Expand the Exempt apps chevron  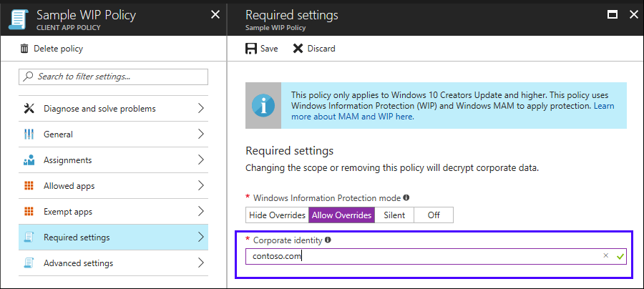[x=200, y=212]
